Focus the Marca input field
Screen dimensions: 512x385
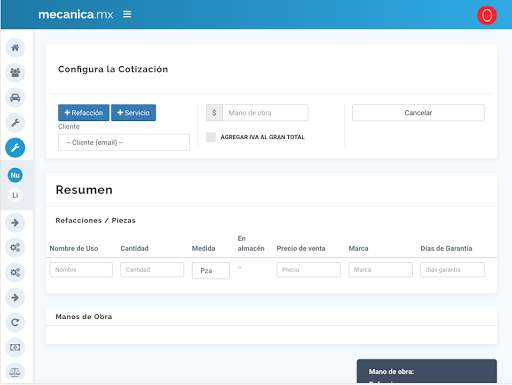pos(381,270)
